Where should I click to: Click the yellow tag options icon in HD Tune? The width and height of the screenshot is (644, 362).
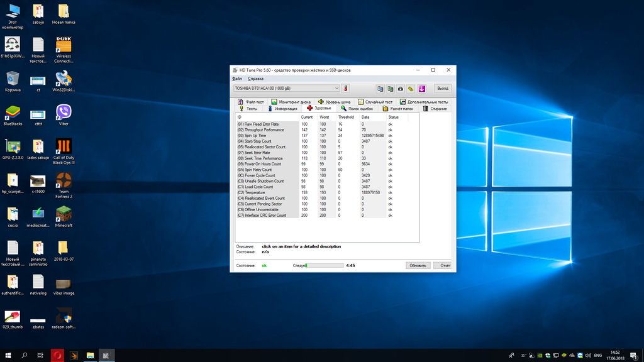click(x=411, y=89)
